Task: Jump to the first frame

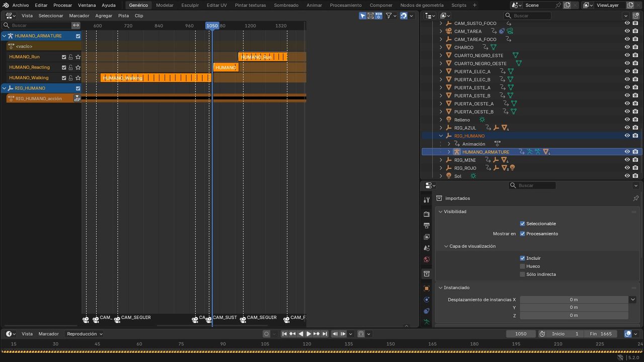Action: click(x=284, y=334)
